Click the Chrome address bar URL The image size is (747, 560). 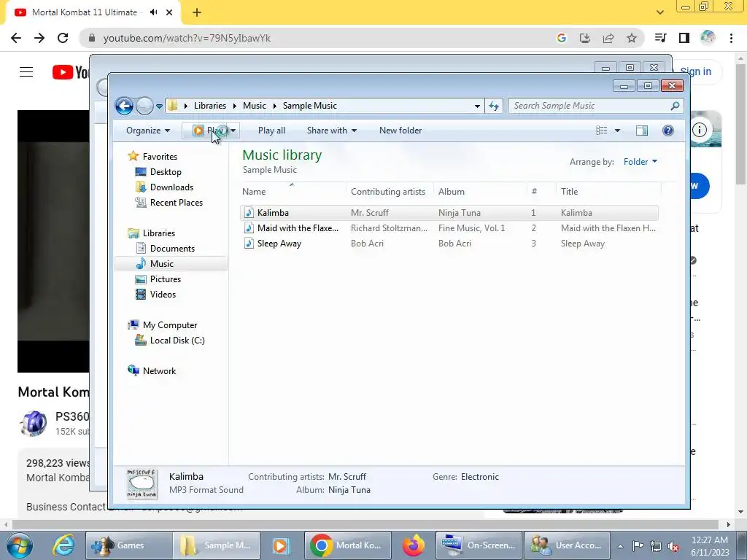(187, 38)
